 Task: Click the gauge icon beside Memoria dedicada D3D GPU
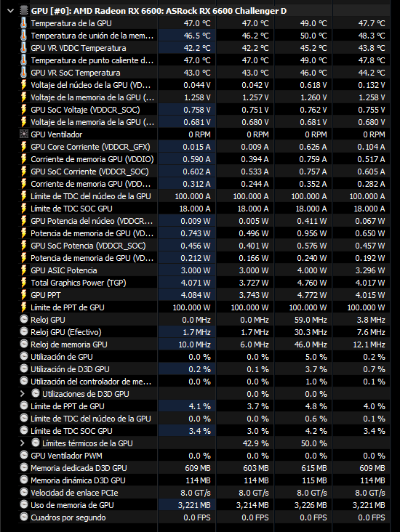(24, 467)
